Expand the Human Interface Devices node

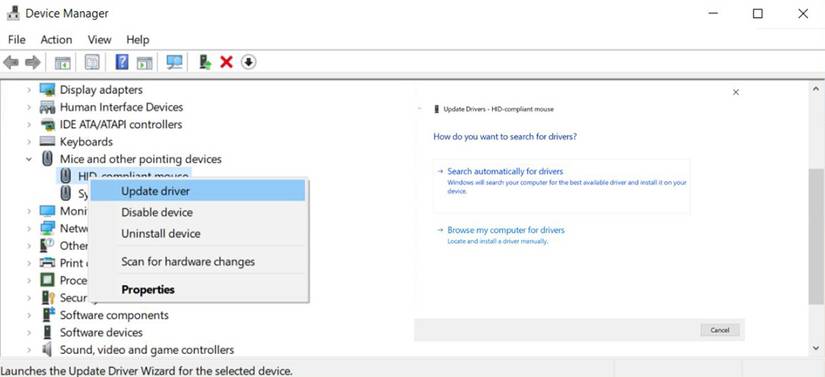[x=29, y=108]
